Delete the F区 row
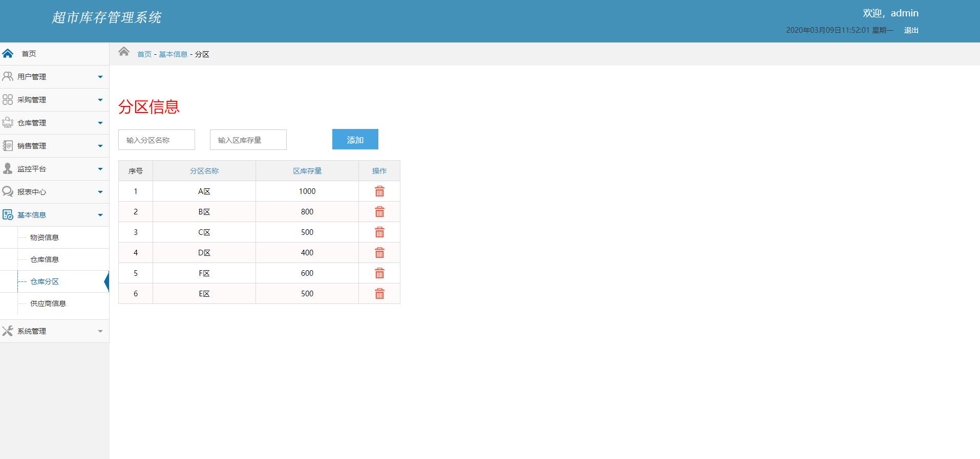Image resolution: width=980 pixels, height=459 pixels. [x=379, y=273]
